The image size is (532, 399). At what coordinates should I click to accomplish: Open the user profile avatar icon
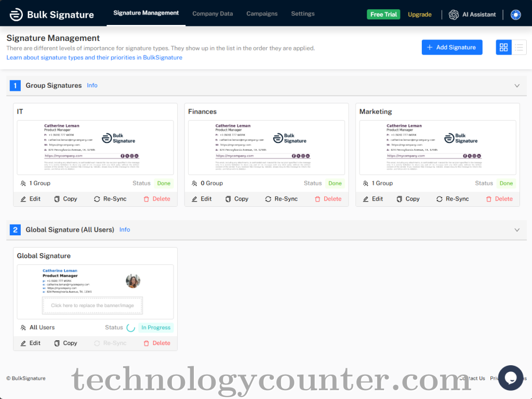516,15
